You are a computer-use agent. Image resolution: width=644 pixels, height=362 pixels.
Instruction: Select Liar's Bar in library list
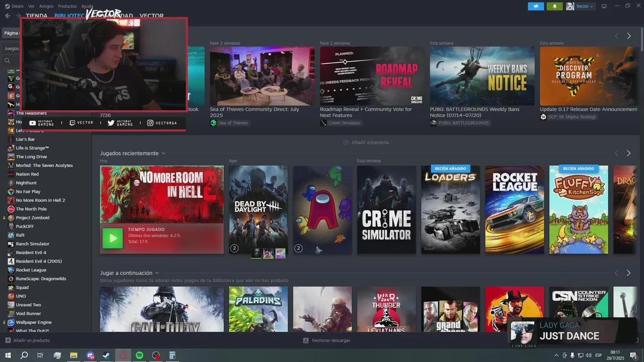click(25, 139)
